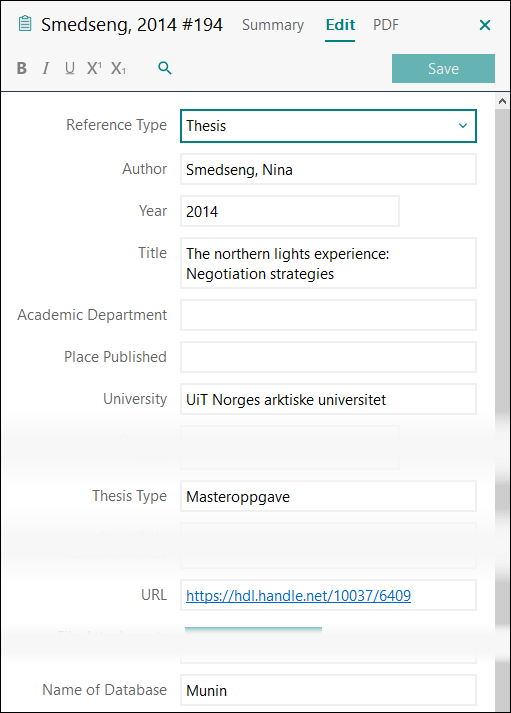Click the Thesis Type field
The width and height of the screenshot is (511, 713).
coord(328,497)
